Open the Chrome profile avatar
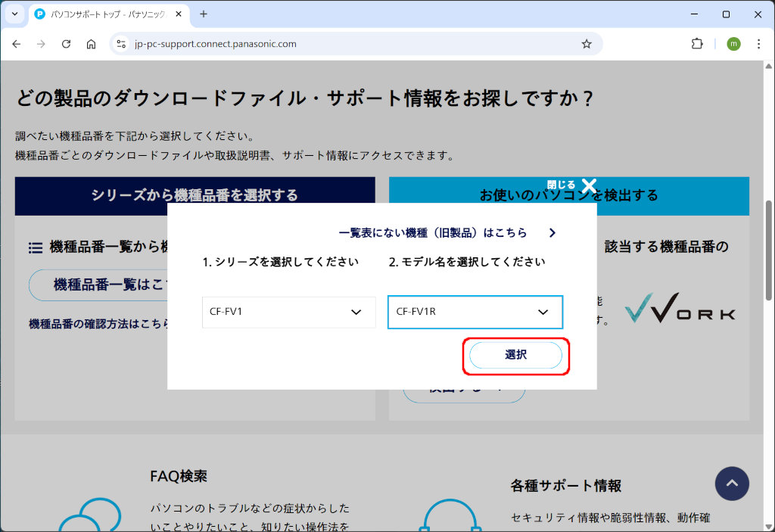775x532 pixels. click(733, 44)
